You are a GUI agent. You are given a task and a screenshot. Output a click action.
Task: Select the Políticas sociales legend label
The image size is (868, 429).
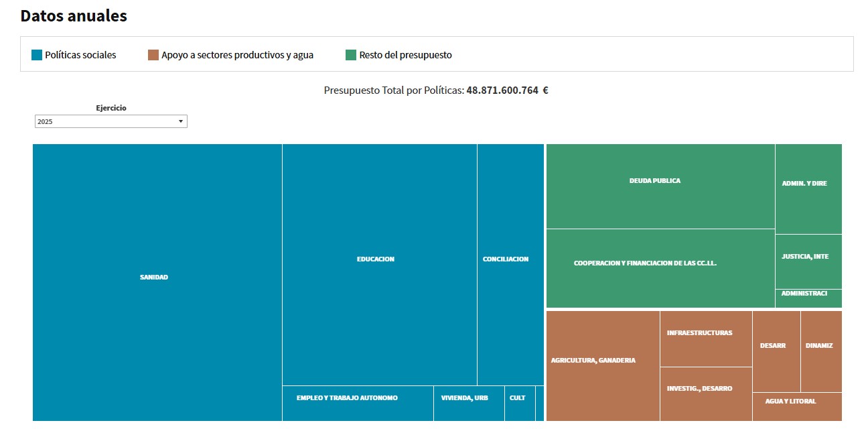pyautogui.click(x=80, y=55)
